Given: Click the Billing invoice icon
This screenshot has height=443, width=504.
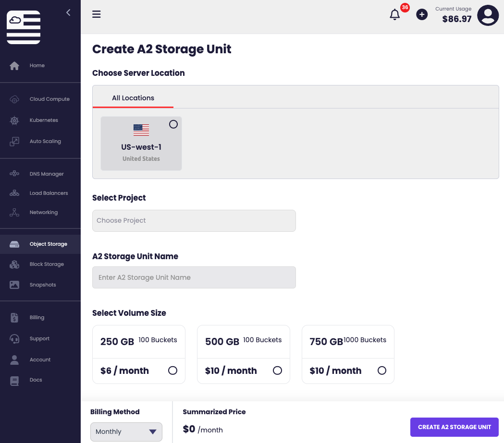Looking at the screenshot, I should [14, 318].
